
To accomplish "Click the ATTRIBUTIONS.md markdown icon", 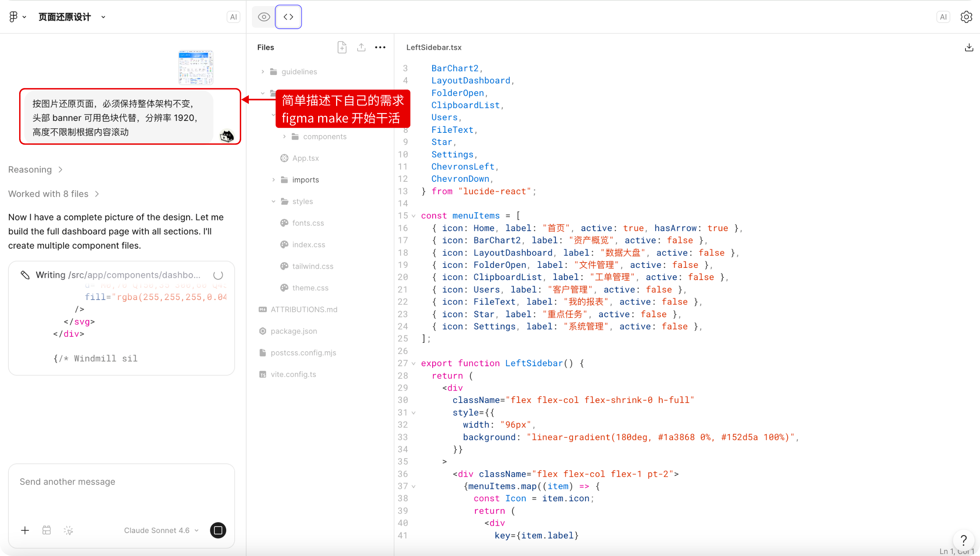I will pos(263,310).
